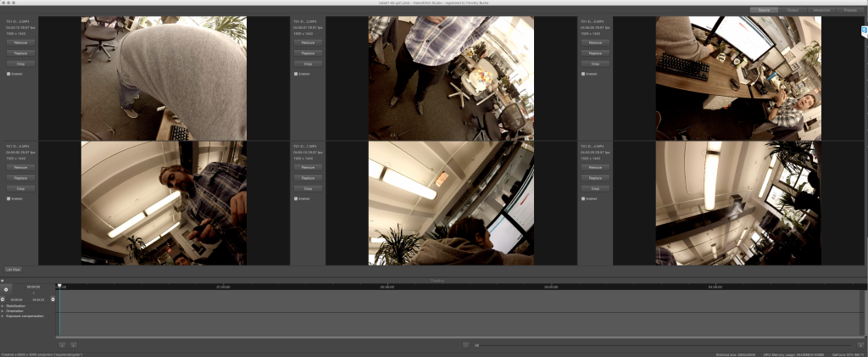This screenshot has height=357, width=868.
Task: Click the timeline play button
Action: (x=6, y=289)
